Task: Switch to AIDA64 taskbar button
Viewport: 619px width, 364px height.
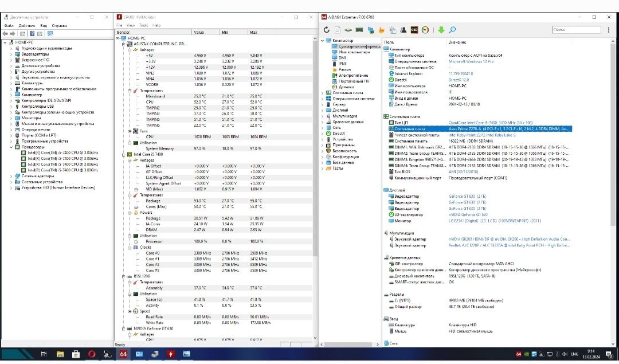Action: (123, 354)
